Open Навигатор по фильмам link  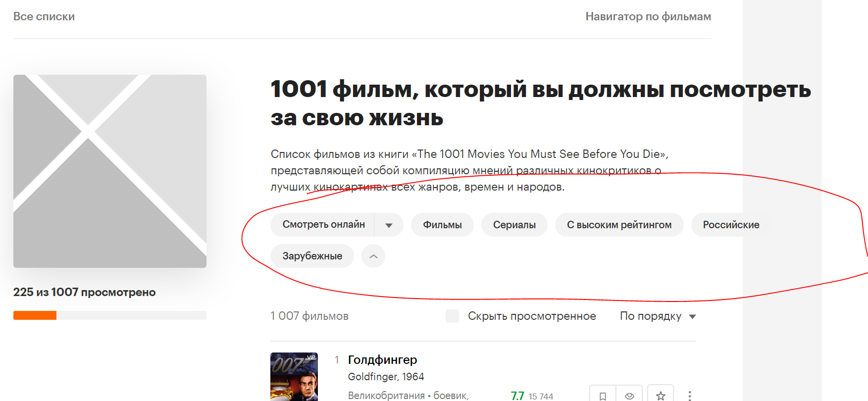(648, 16)
